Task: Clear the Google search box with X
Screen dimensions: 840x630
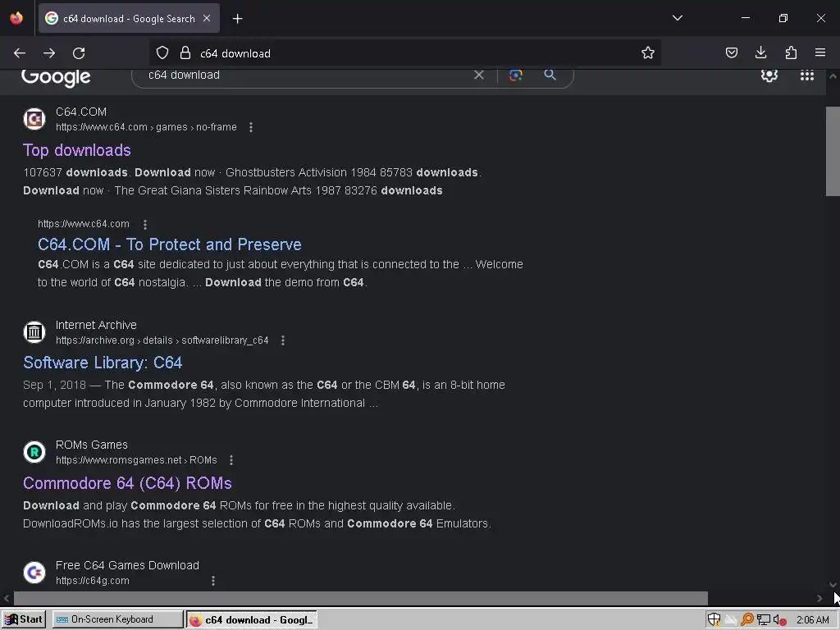Action: (x=479, y=75)
